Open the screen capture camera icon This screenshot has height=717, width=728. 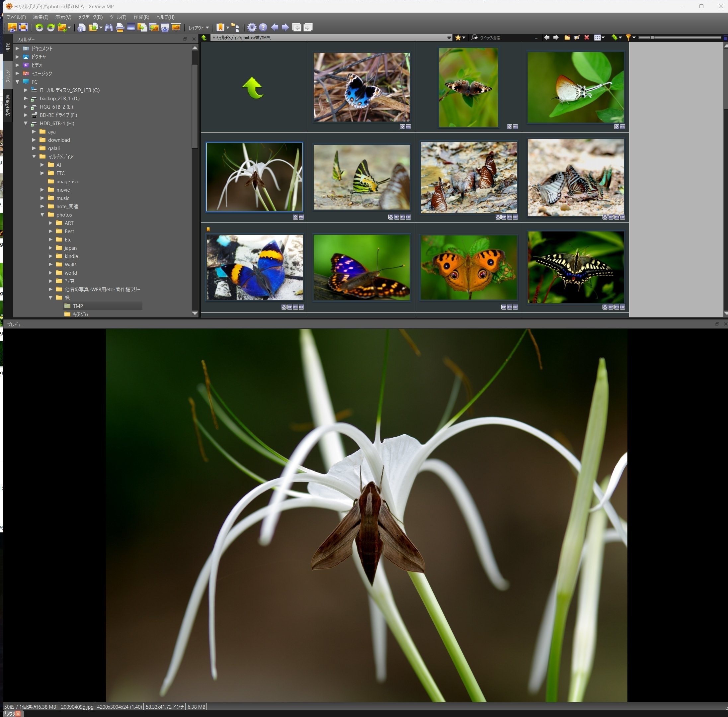pyautogui.click(x=165, y=27)
